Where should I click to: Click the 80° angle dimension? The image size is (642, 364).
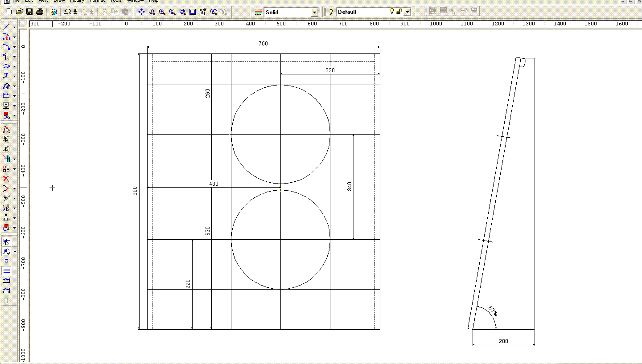coord(493,311)
